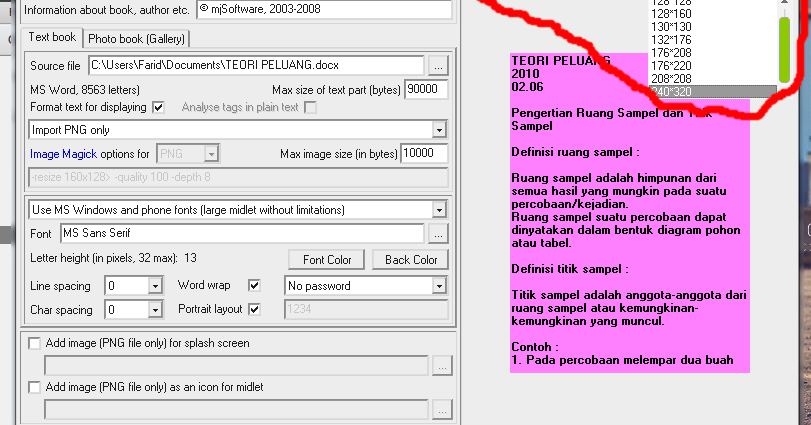Click the Font name field MS Sans Serif
The height and width of the screenshot is (425, 811).
click(242, 234)
